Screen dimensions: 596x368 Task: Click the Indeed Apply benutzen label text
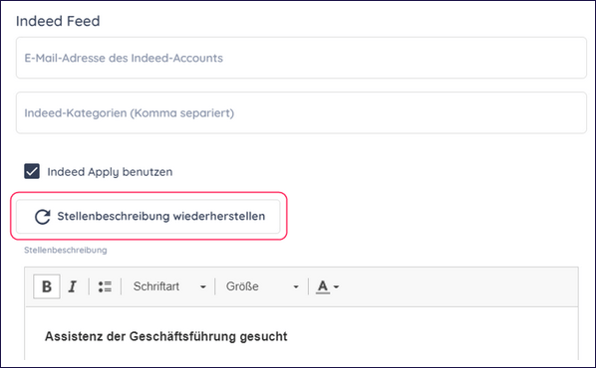110,172
